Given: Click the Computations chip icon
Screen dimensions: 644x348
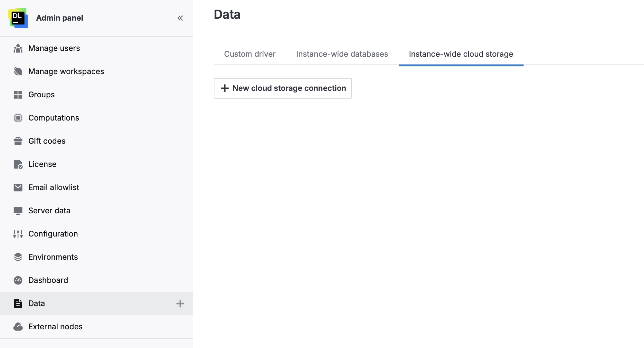Looking at the screenshot, I should pyautogui.click(x=18, y=118).
